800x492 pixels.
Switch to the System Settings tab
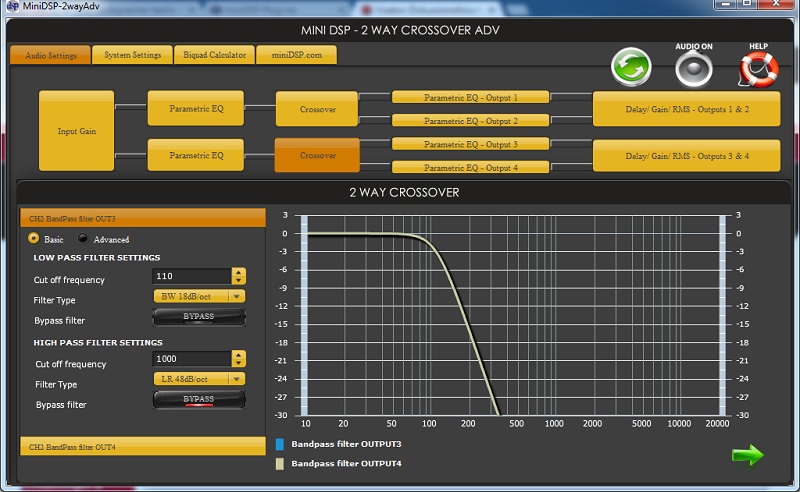133,55
